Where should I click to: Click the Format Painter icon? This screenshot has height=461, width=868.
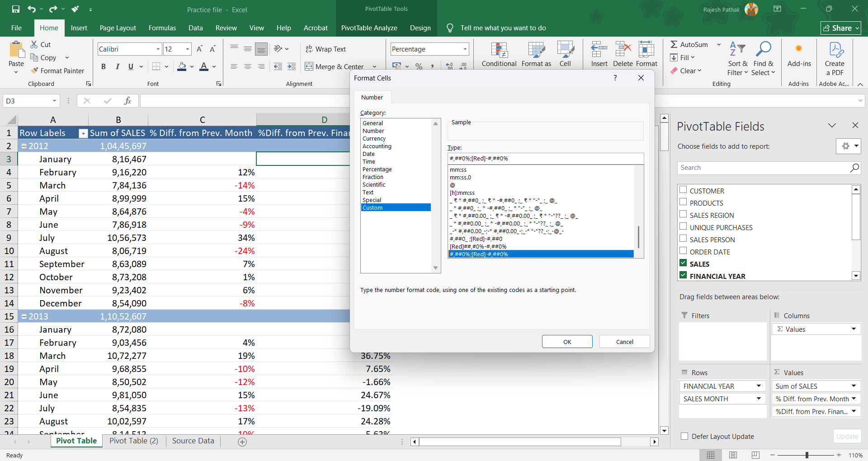point(34,71)
